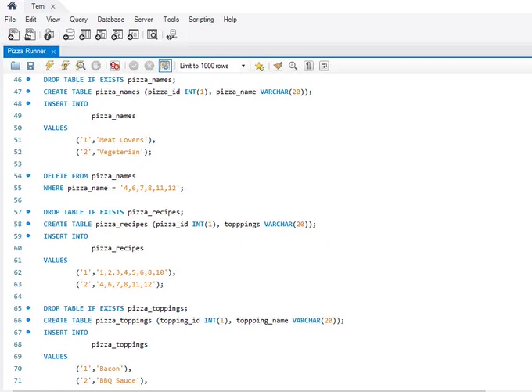Close the Temi connection tab
This screenshot has width=532, height=392.
(x=53, y=6)
